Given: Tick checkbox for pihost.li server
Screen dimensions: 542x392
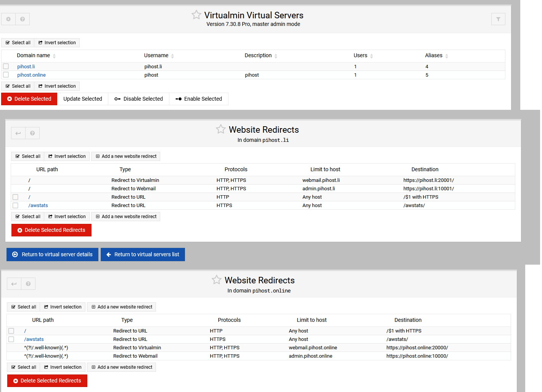Looking at the screenshot, I should click(x=6, y=66).
